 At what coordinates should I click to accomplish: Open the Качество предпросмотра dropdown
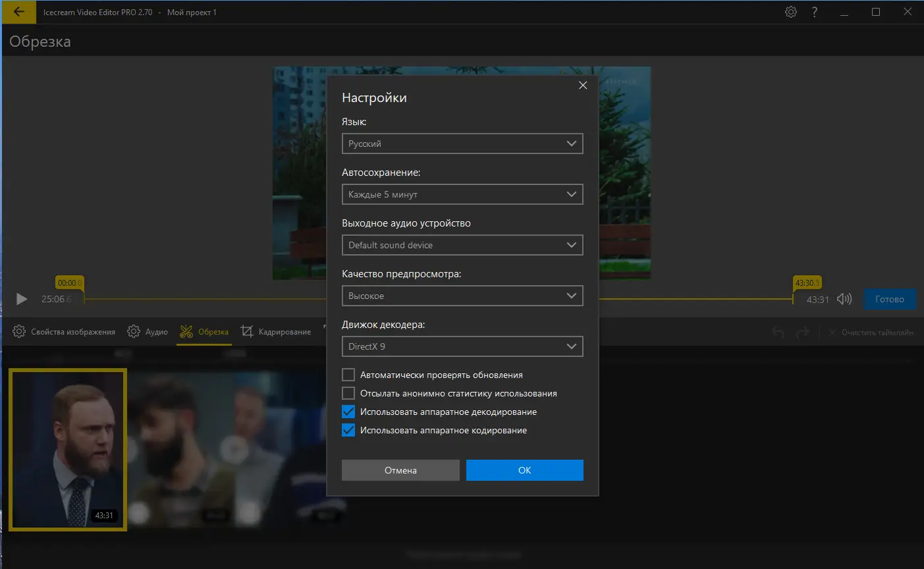click(462, 296)
